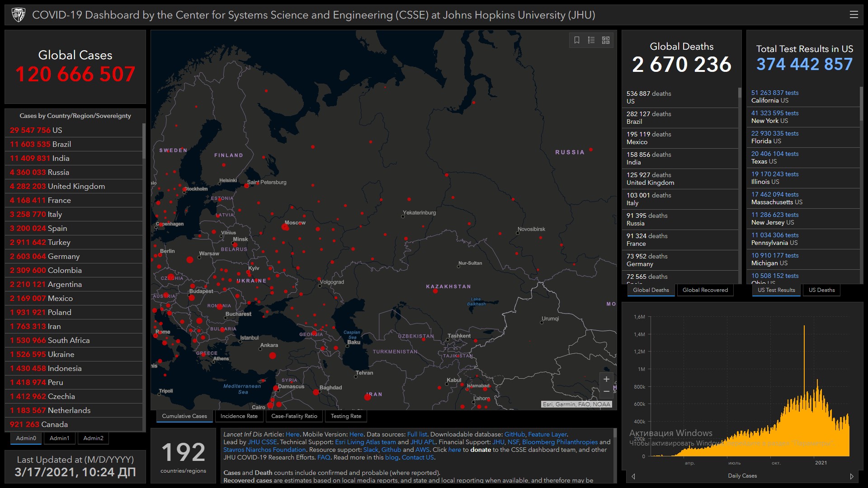This screenshot has height=488, width=868.
Task: Select the Admin1 level tab
Action: (x=59, y=438)
